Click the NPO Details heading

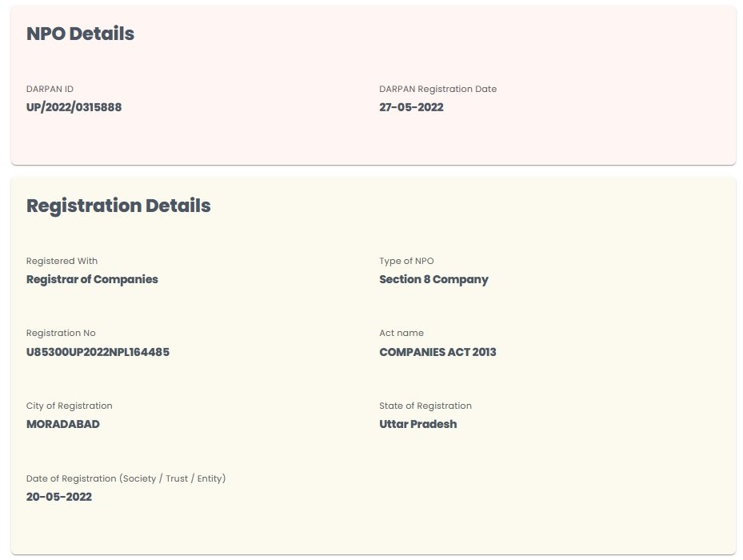click(80, 34)
